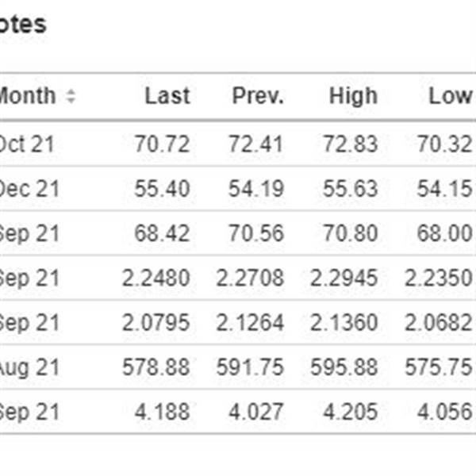Select previous price 54.19
This screenshot has width=476, height=476.
[256, 189]
